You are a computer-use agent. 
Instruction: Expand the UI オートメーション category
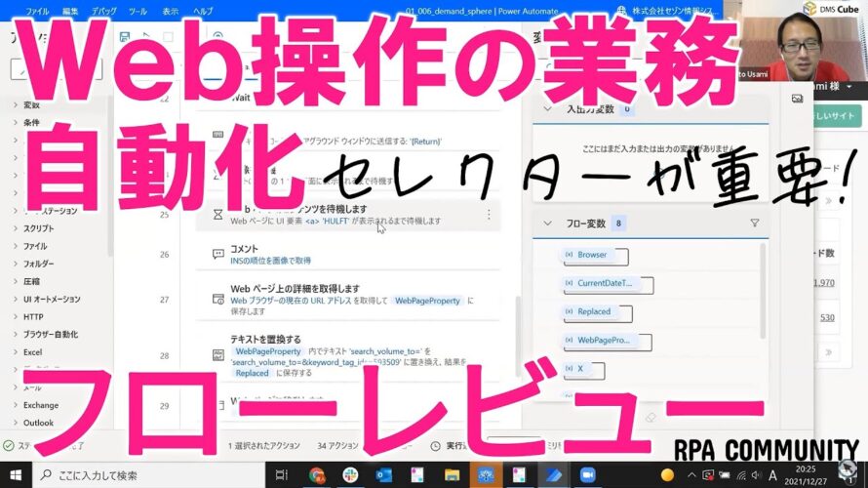click(x=16, y=299)
